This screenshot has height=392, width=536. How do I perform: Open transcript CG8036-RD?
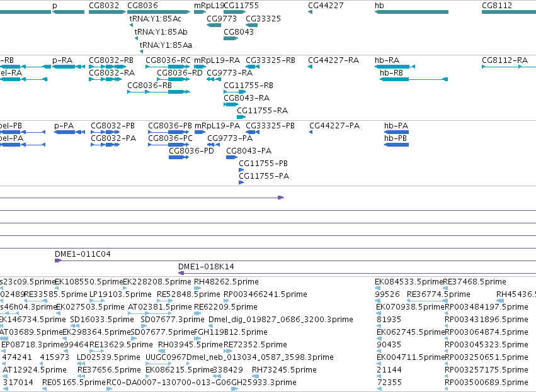[x=180, y=73]
